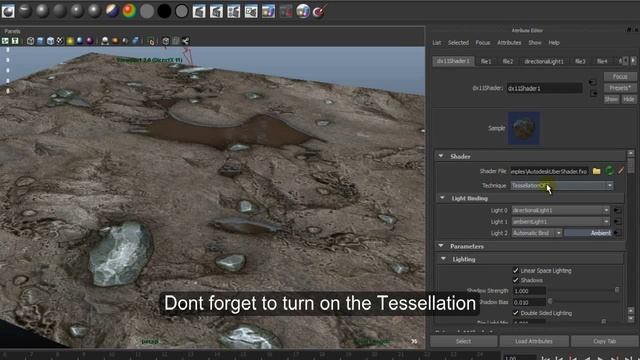
Task: Toggle viewport shadows blue sphere icon
Action: 80,41
